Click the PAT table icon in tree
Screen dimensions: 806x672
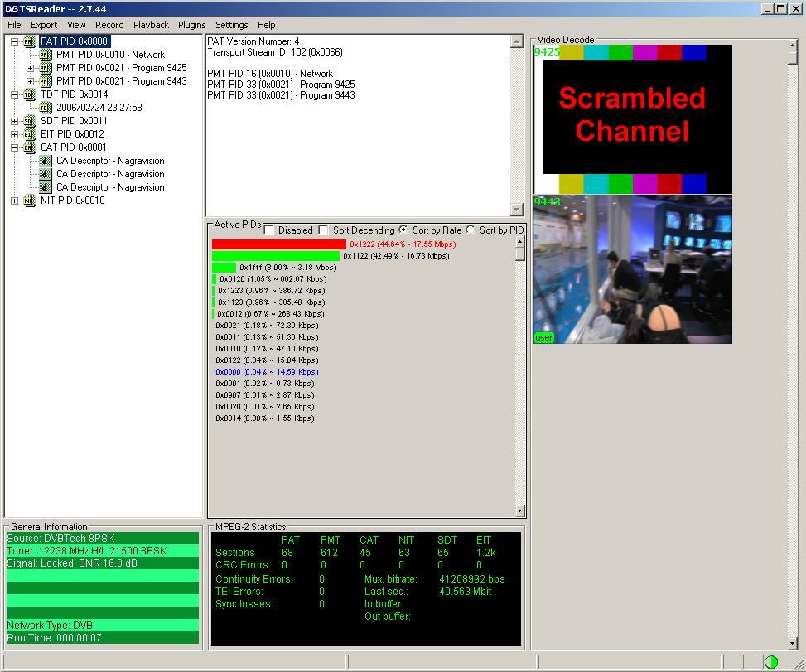click(x=30, y=41)
